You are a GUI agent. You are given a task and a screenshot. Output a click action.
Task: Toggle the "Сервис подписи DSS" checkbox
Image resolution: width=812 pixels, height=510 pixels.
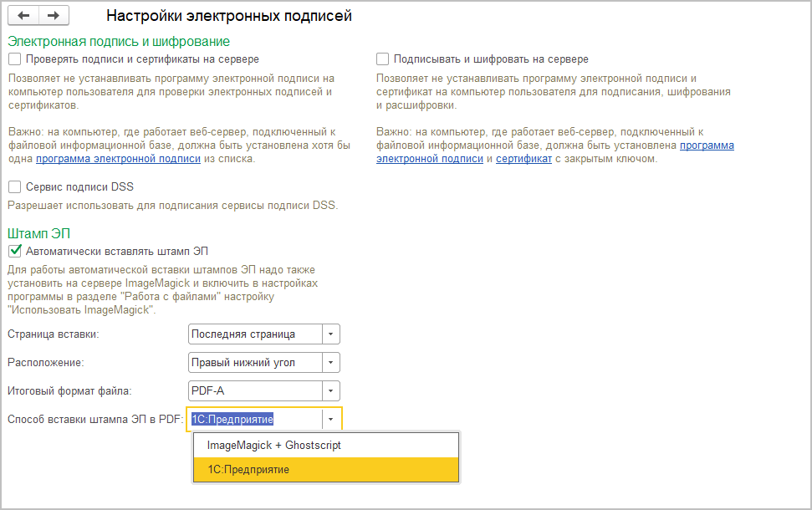14,187
